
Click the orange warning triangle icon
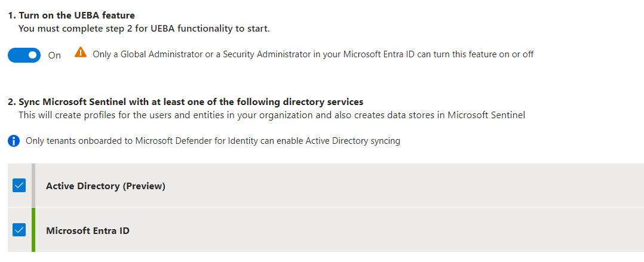81,52
